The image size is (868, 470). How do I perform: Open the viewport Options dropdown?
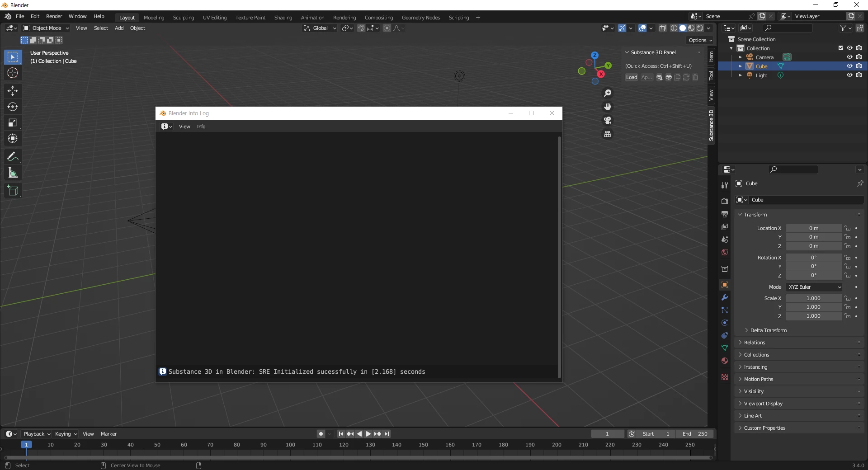pos(700,40)
